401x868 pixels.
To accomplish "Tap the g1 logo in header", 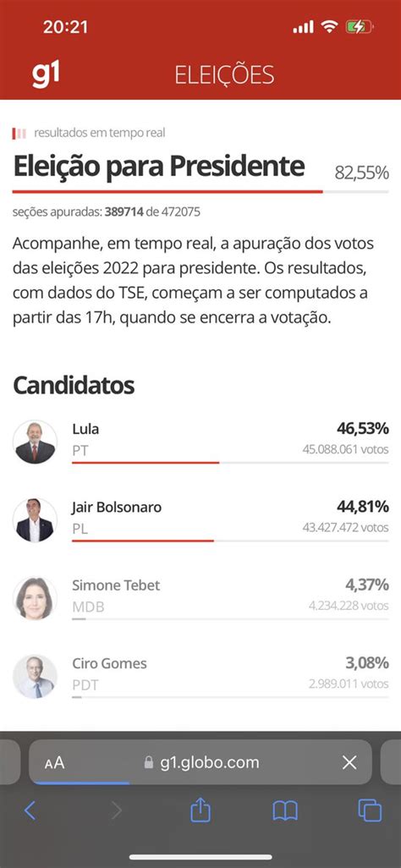I will coord(46,74).
